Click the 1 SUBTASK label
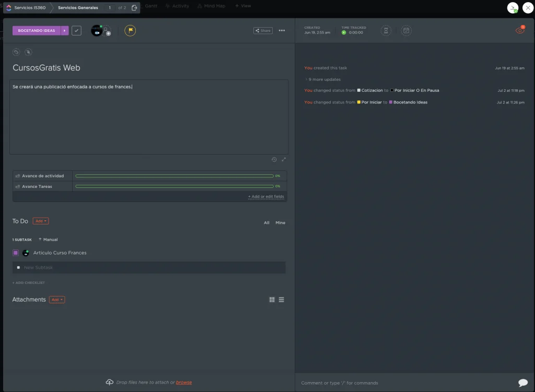 pyautogui.click(x=22, y=240)
